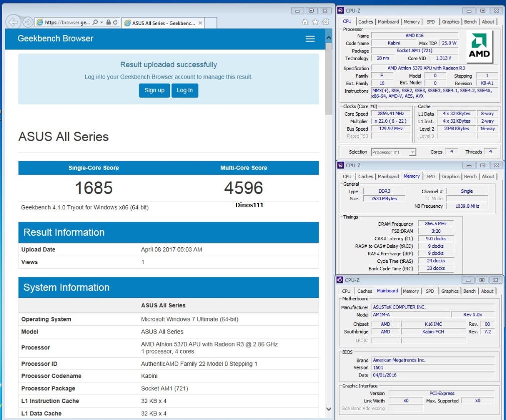The image size is (506, 420).
Task: Open a new blank browser tab
Action: (211, 23)
